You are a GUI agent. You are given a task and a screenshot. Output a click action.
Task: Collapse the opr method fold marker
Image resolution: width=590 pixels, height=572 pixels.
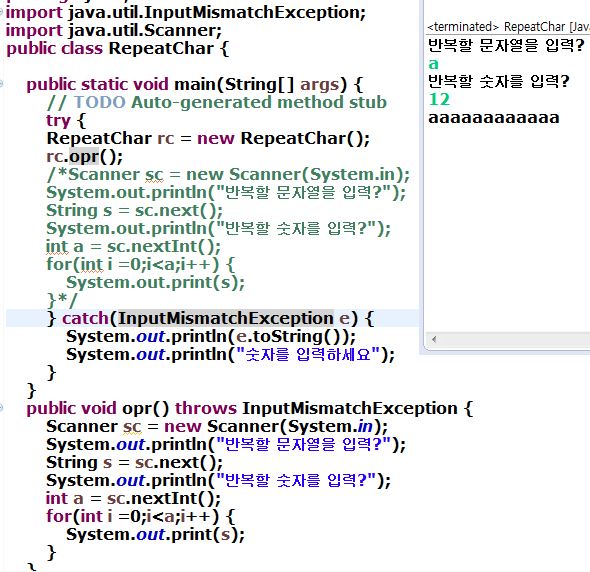point(1,407)
